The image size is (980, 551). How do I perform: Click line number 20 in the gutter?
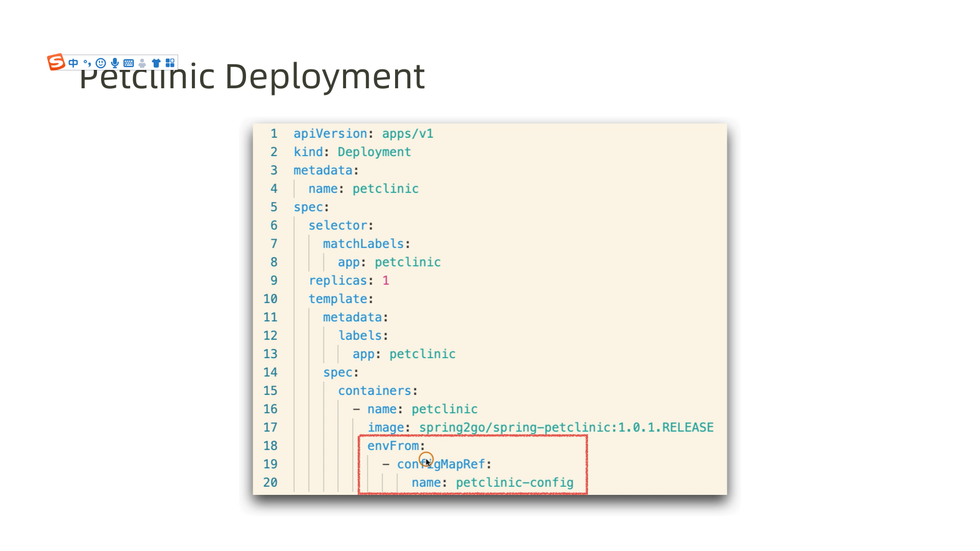pos(271,483)
